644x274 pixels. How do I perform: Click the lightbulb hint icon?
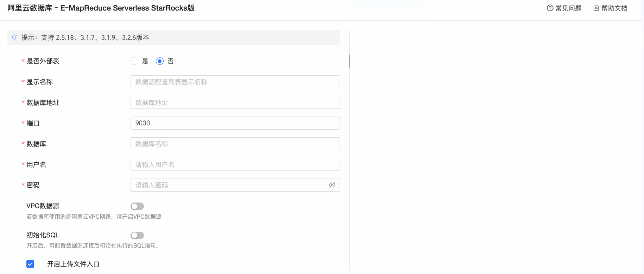[14, 37]
